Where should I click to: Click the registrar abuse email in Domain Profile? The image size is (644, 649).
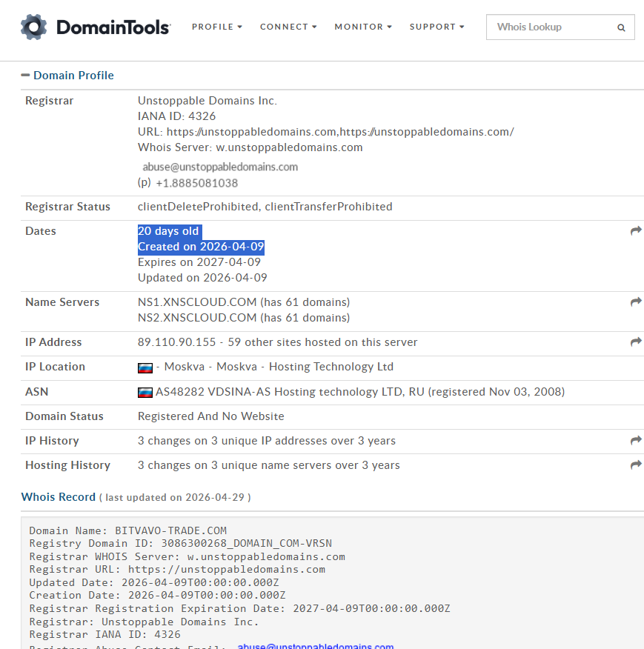pos(220,167)
